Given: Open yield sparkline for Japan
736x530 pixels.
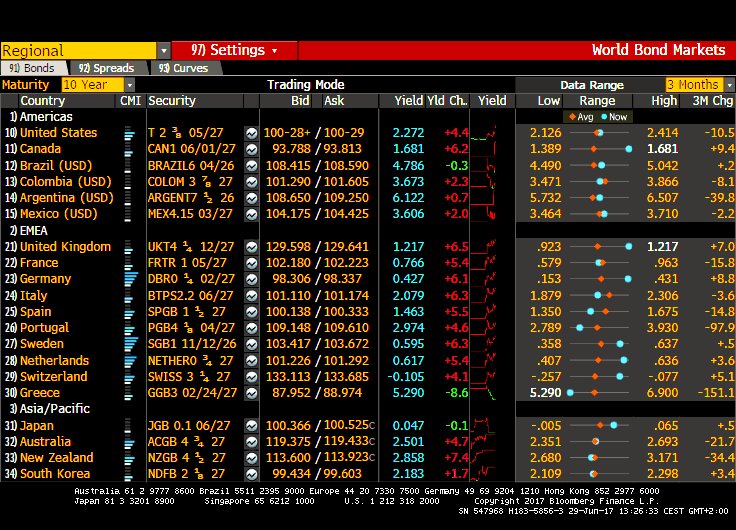Looking at the screenshot, I should [x=483, y=425].
